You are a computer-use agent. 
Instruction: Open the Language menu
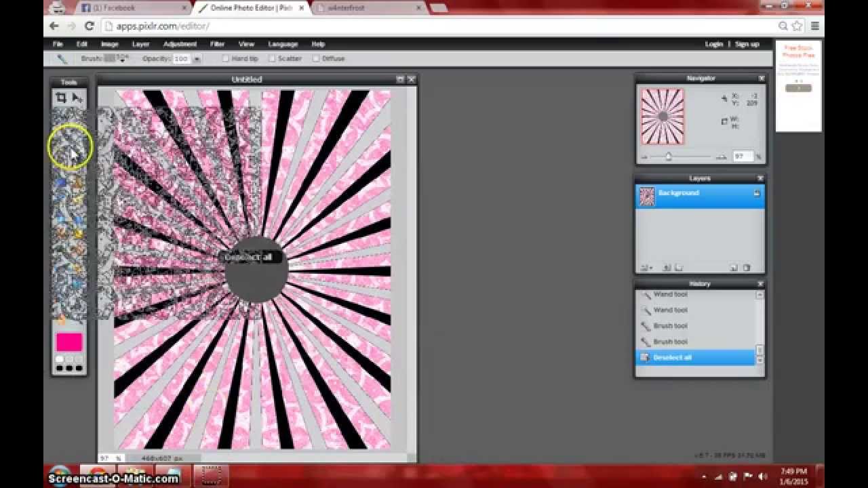pyautogui.click(x=283, y=44)
